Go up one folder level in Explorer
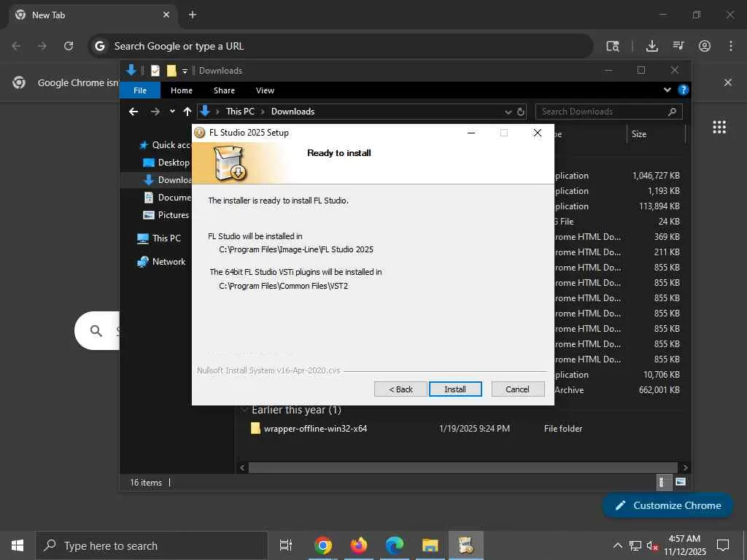The width and height of the screenshot is (747, 560). point(187,112)
